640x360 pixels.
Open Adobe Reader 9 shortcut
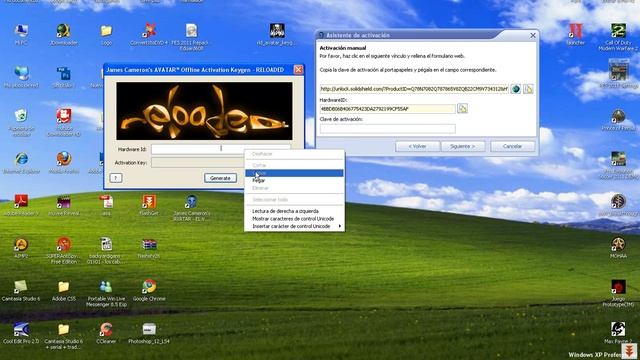21,205
